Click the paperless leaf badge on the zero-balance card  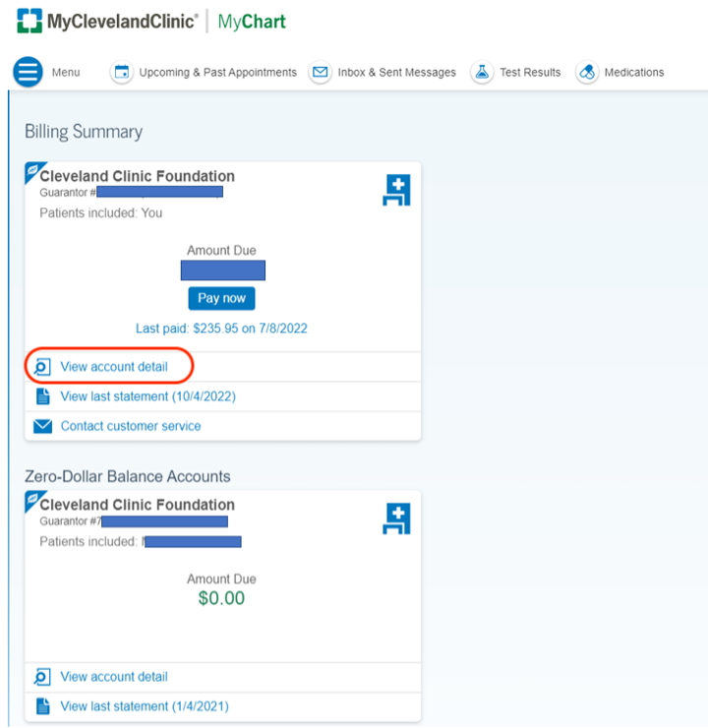coord(33,500)
